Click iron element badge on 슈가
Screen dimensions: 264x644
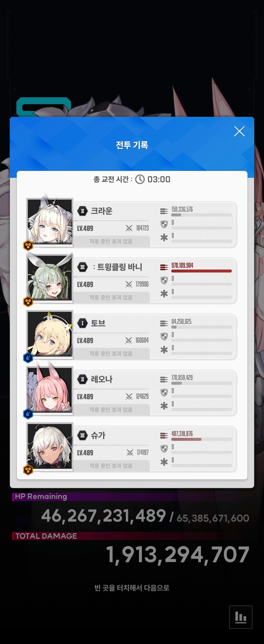pyautogui.click(x=28, y=470)
